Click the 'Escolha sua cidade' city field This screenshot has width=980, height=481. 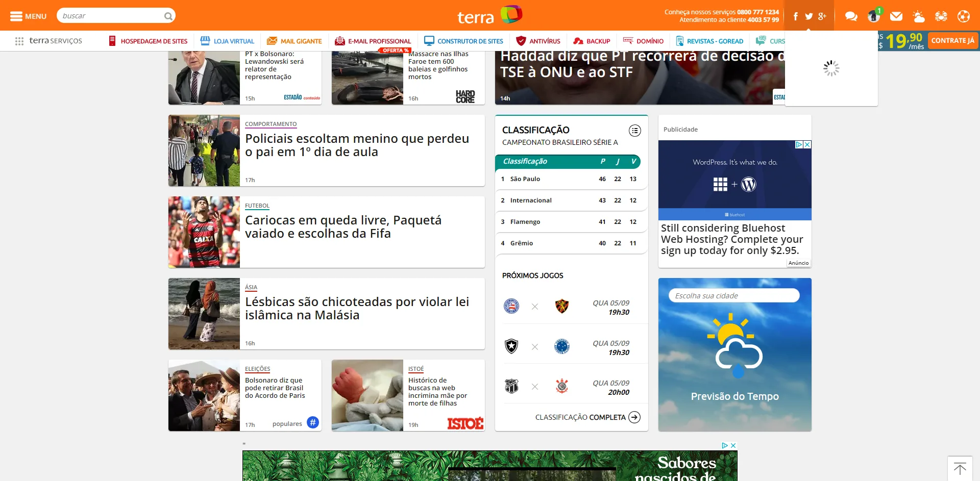coord(734,296)
